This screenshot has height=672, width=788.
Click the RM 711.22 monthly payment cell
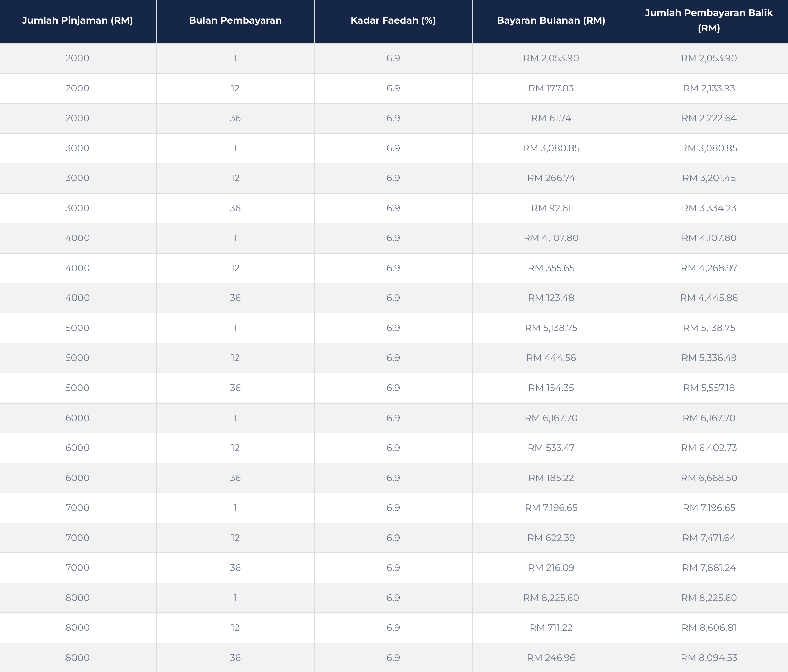(551, 628)
